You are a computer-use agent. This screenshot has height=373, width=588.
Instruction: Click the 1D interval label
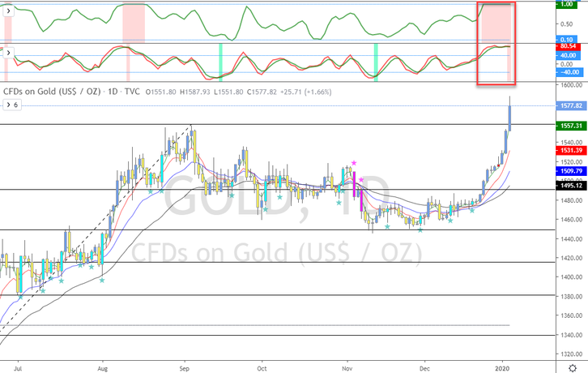click(x=113, y=92)
